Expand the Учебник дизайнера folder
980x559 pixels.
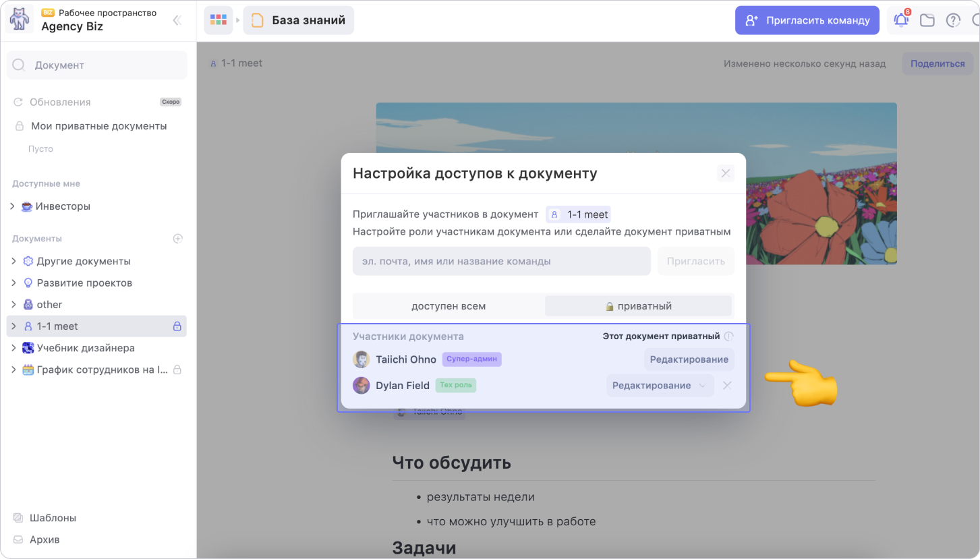tap(13, 348)
